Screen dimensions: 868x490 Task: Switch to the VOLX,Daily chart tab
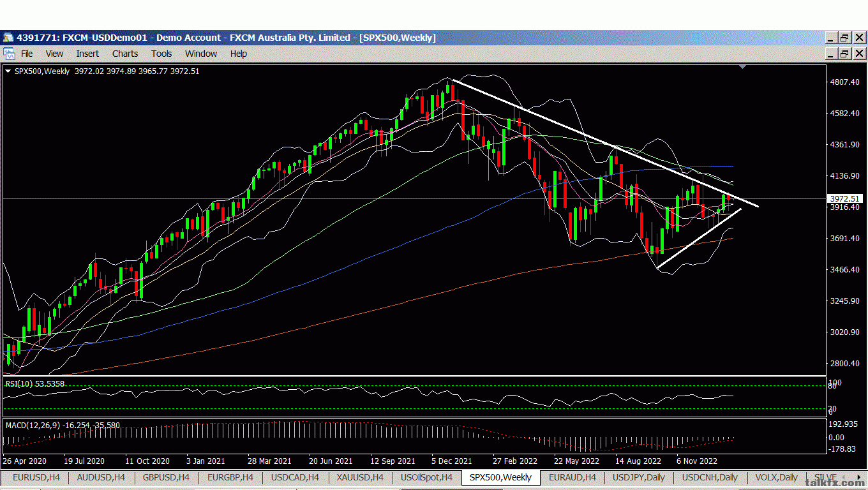pyautogui.click(x=776, y=477)
